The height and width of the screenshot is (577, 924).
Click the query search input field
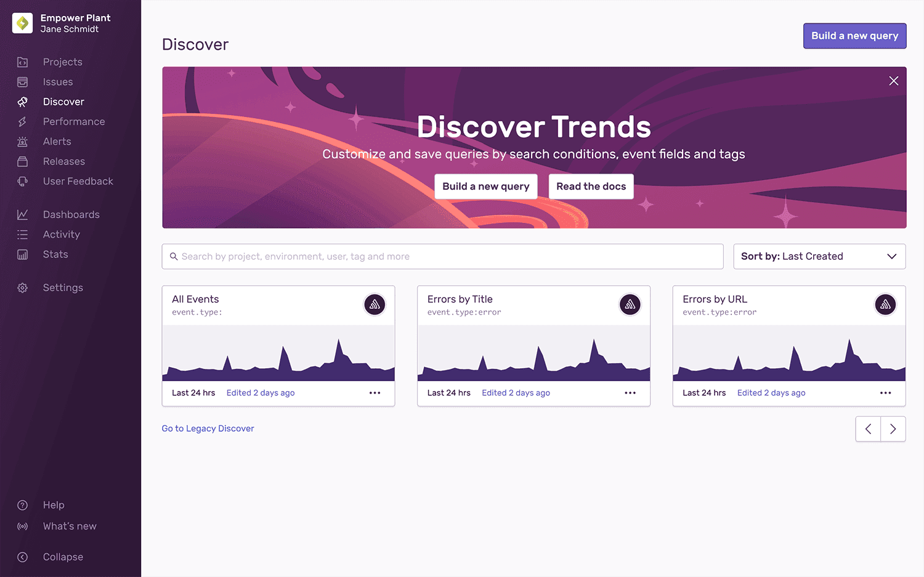coord(442,256)
